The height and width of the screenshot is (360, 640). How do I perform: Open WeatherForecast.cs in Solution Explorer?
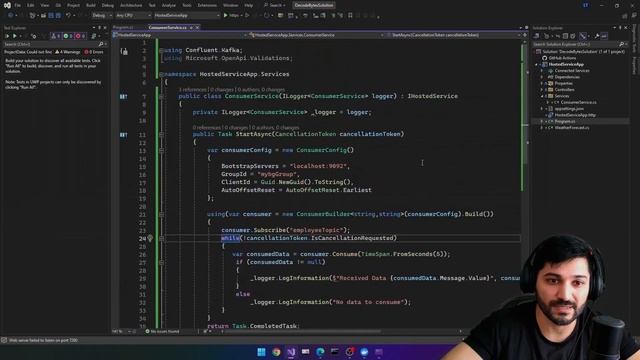tap(572, 128)
